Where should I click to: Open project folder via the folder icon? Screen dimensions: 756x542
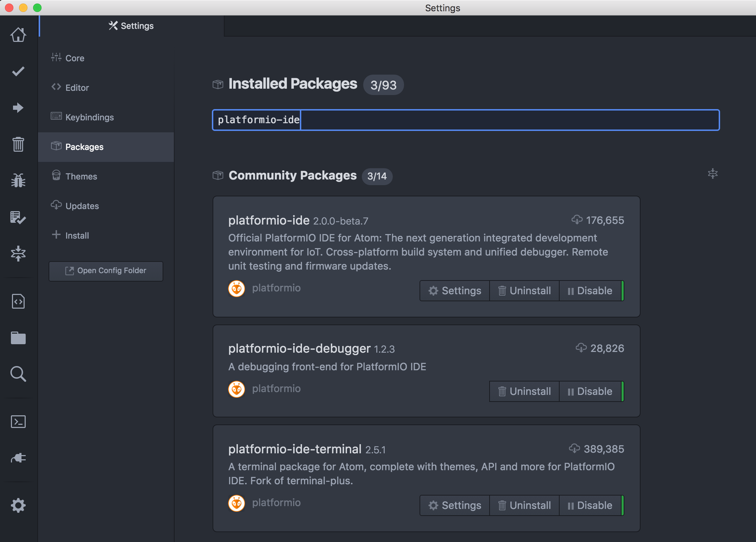click(18, 338)
